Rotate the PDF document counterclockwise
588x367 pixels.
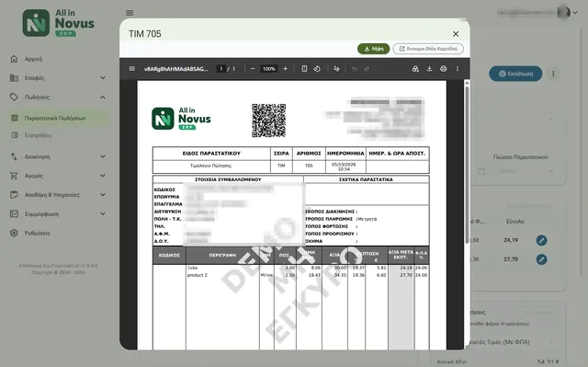tap(317, 69)
